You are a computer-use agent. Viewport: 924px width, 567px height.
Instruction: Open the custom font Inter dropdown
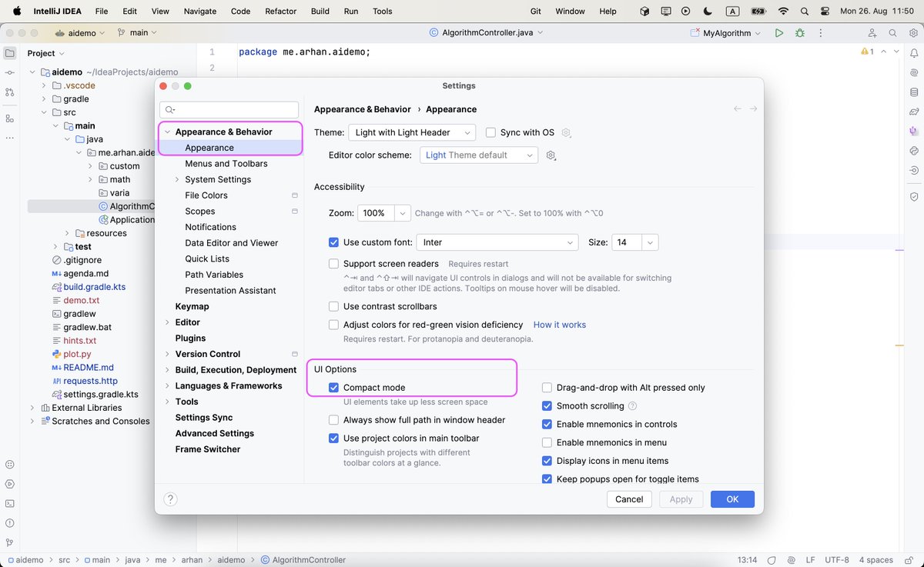tap(497, 242)
